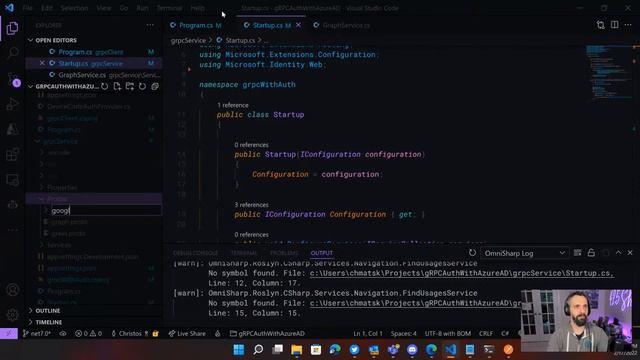Open the OmniSharp Log output channel dropdown
Image resolution: width=640 pixels, height=360 pixels.
click(x=524, y=253)
